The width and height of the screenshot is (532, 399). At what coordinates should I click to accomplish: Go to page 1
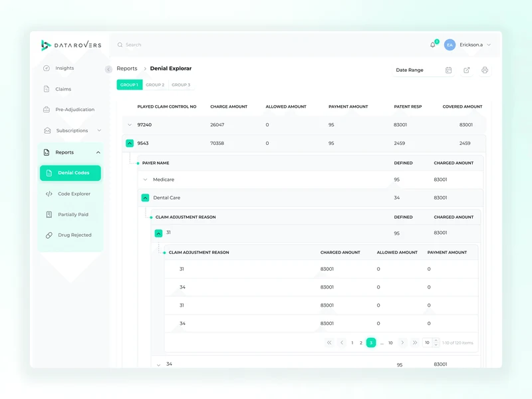coord(352,342)
